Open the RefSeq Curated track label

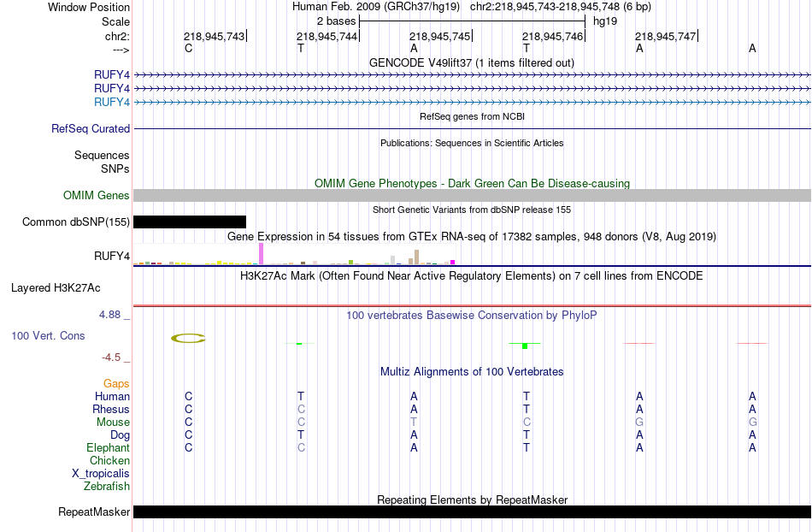[91, 128]
